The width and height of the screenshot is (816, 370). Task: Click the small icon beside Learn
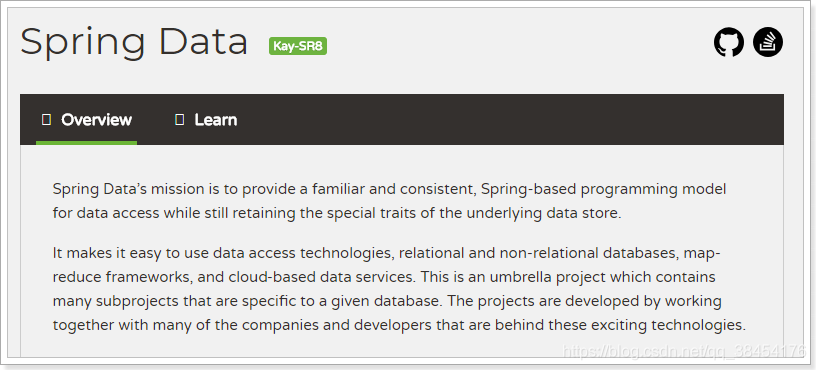(180, 120)
